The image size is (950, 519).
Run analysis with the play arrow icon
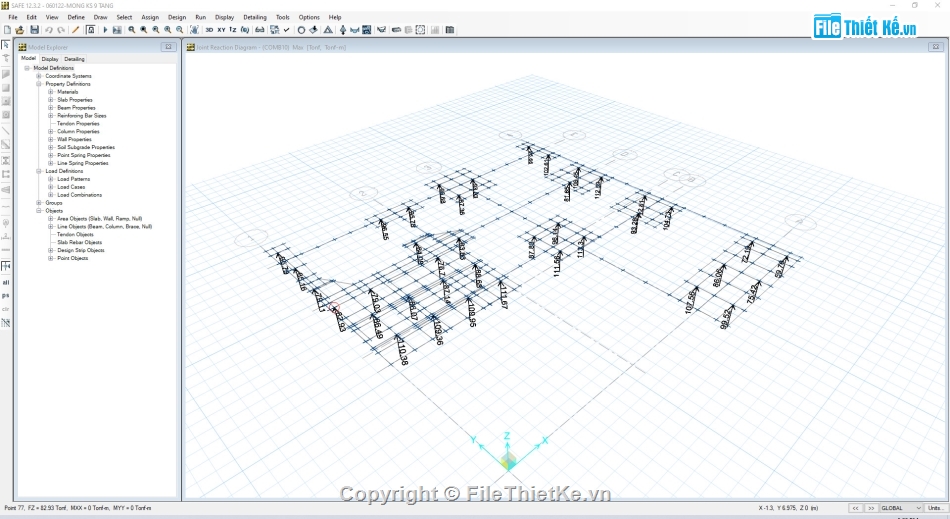pos(105,30)
